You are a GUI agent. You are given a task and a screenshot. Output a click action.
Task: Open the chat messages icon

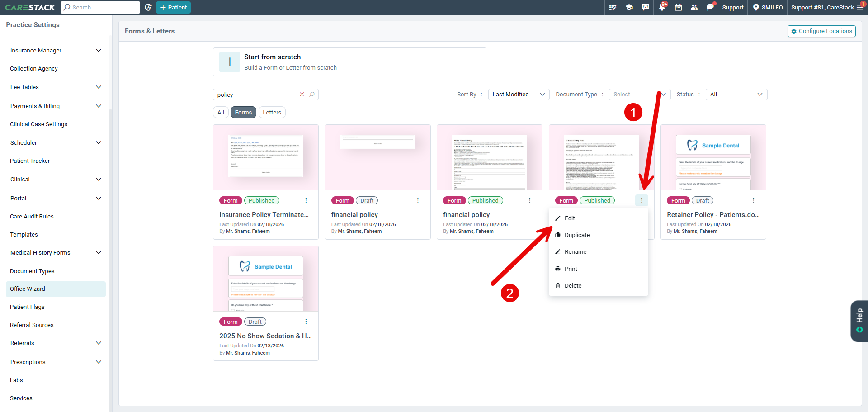click(710, 7)
